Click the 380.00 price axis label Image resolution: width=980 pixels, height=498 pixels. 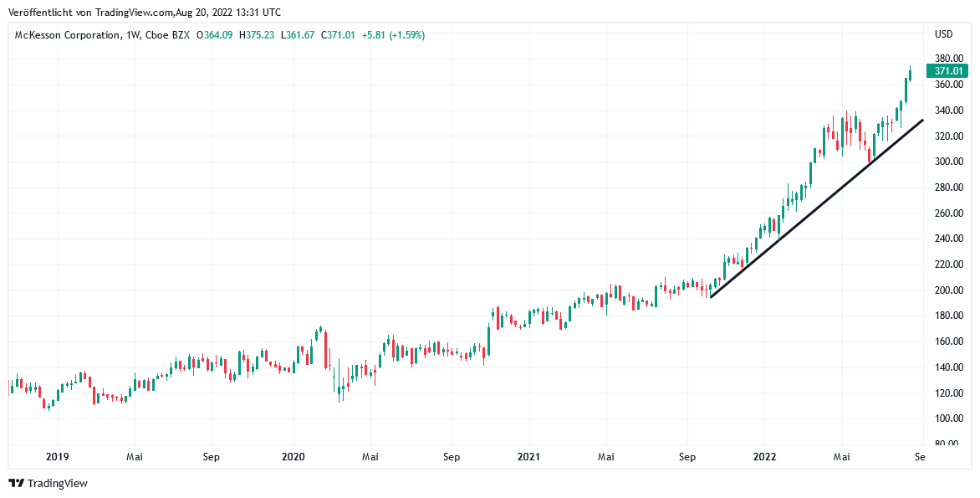click(948, 59)
